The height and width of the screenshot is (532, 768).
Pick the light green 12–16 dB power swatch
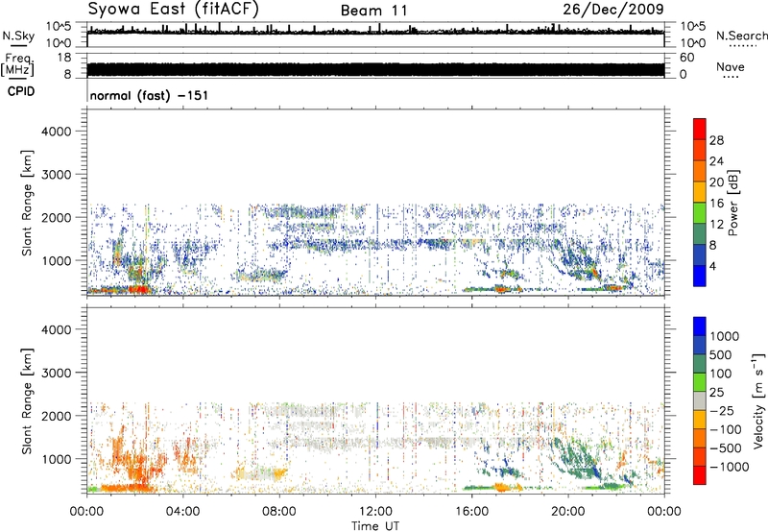[700, 212]
